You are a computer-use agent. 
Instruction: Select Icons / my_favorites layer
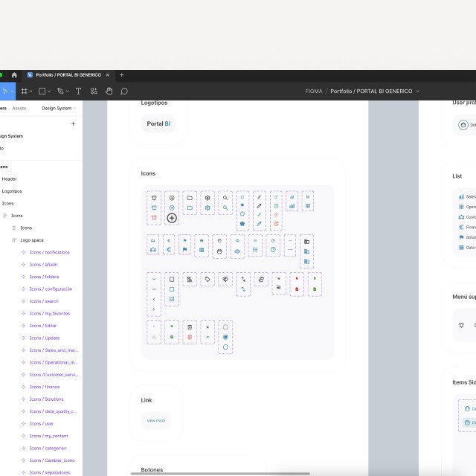(50, 314)
